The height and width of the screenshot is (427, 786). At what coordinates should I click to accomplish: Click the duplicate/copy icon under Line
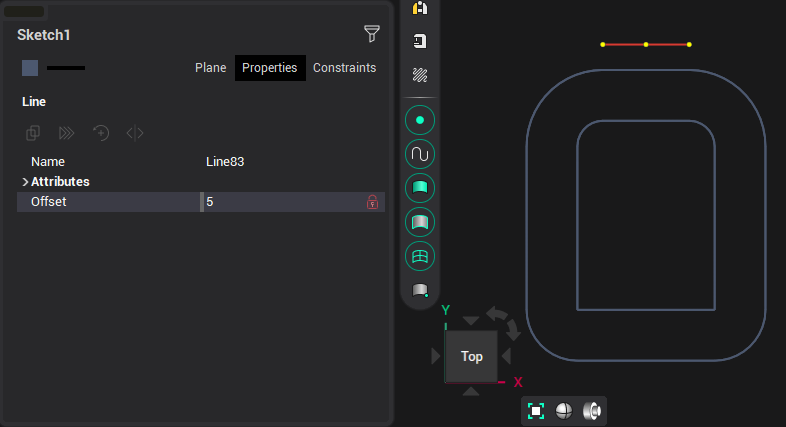click(33, 133)
